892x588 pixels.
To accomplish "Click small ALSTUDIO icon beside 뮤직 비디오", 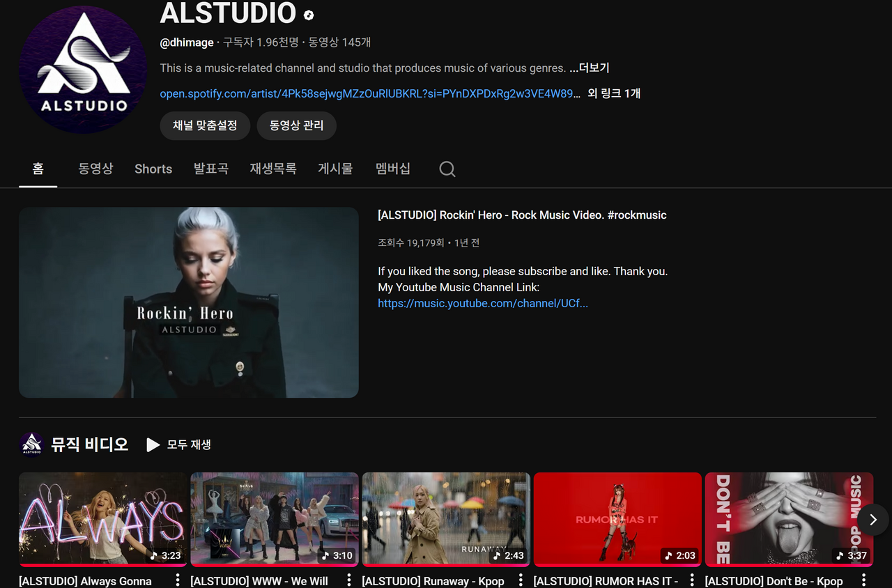I will pyautogui.click(x=31, y=444).
